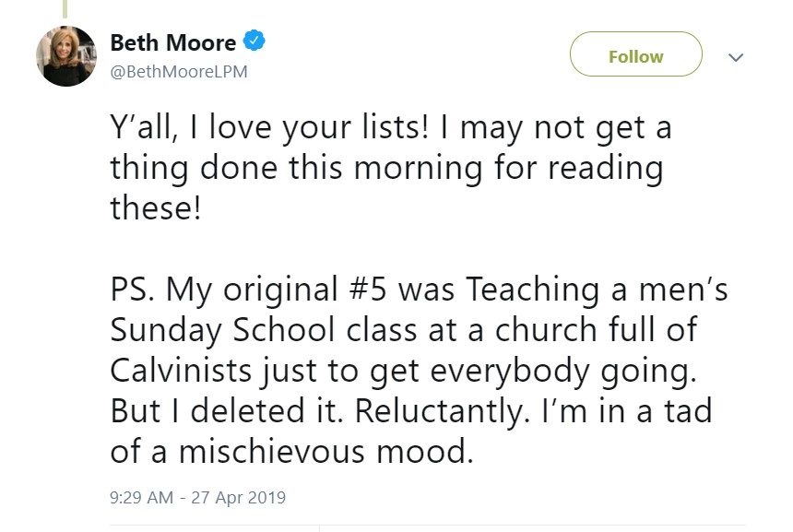Viewport: 793px width, 532px height.
Task: Click Beth Moore's avatar to view profile
Action: pos(65,56)
